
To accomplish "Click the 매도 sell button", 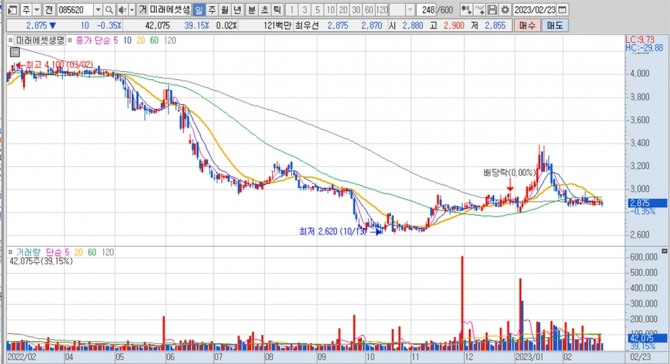I will click(x=555, y=26).
